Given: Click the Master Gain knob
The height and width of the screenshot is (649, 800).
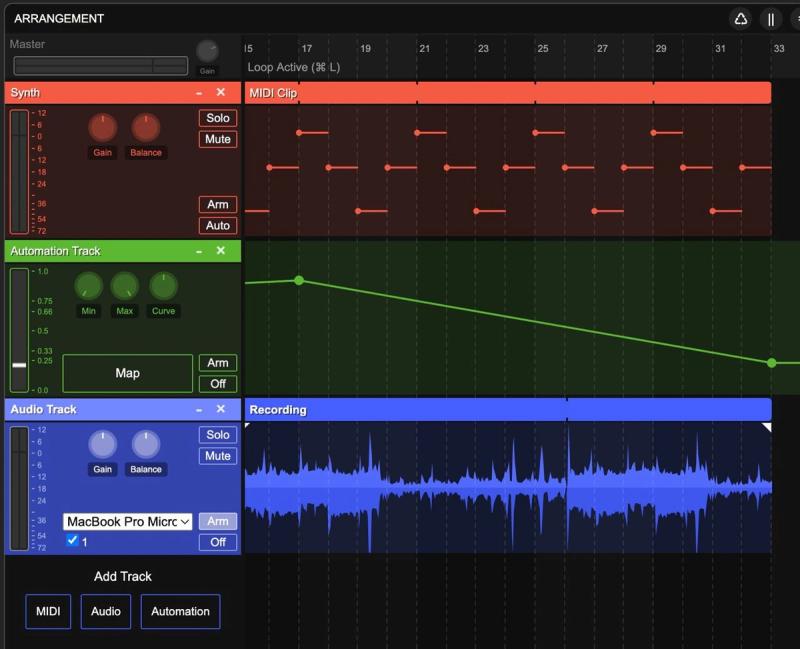Looking at the screenshot, I should [207, 51].
